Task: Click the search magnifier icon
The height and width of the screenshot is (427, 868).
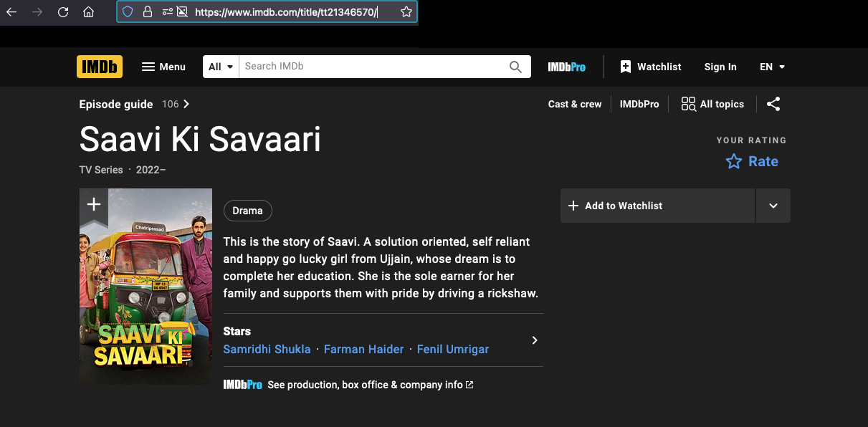Action: tap(515, 67)
